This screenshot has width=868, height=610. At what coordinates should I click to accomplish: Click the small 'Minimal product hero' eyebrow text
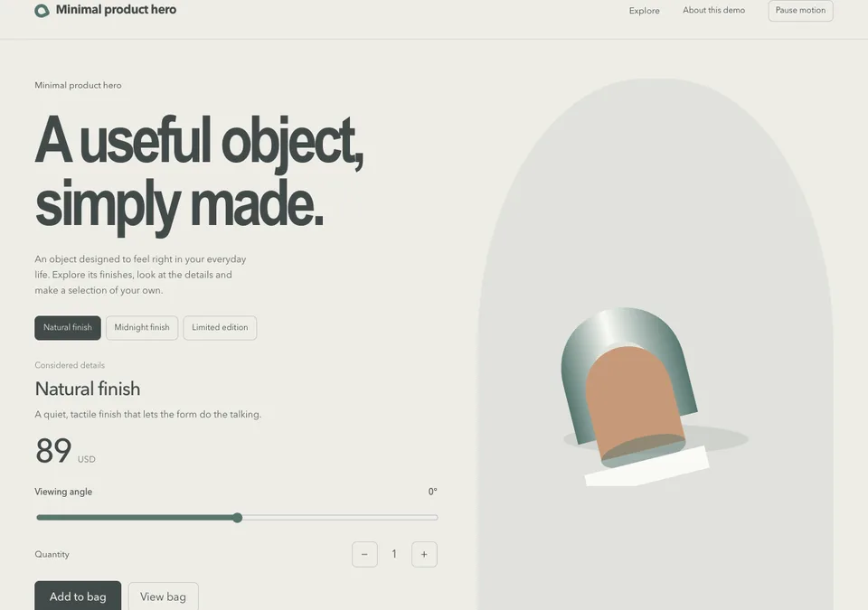(78, 85)
